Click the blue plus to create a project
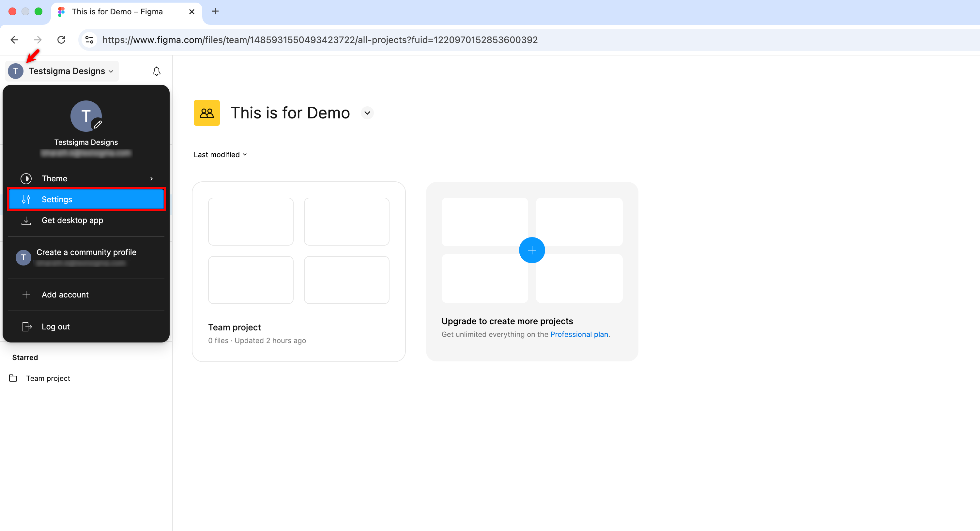The height and width of the screenshot is (531, 980). coord(532,250)
